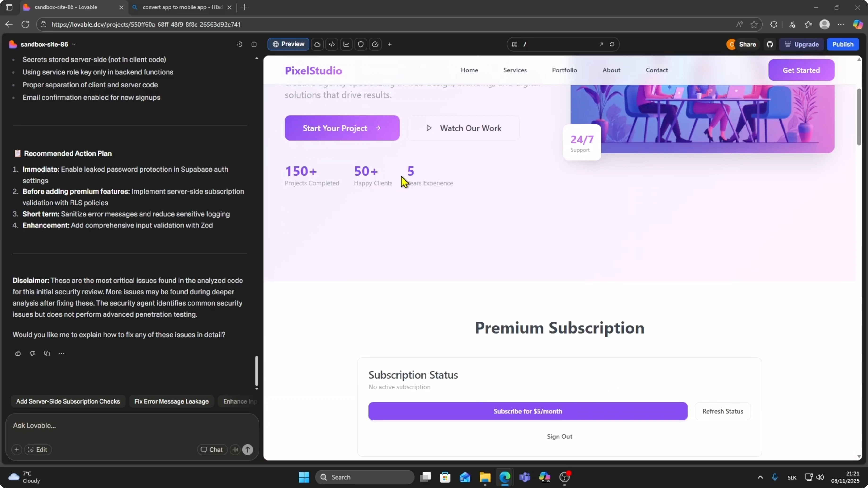Go to Contact in PixelStudio nav
The height and width of the screenshot is (488, 868).
coord(657,70)
